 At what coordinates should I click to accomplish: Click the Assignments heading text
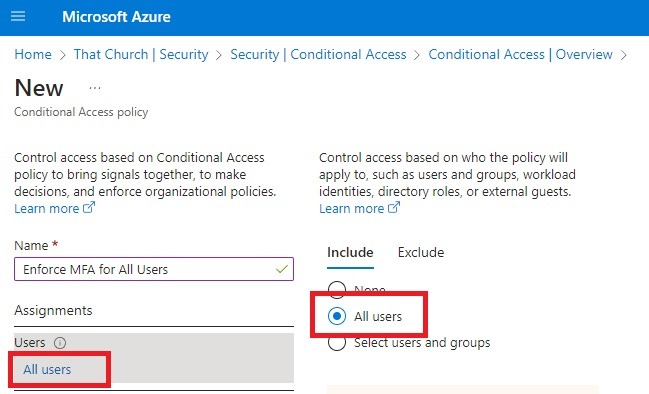pos(53,310)
